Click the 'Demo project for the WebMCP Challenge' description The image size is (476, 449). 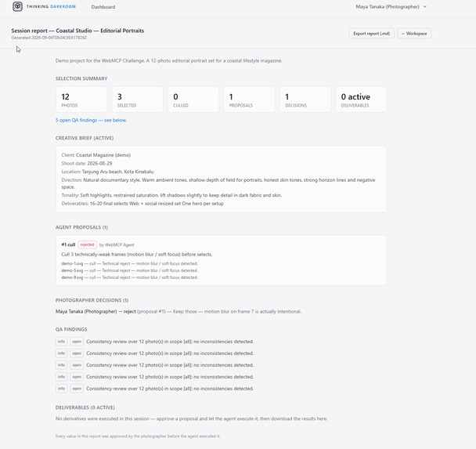(169, 61)
